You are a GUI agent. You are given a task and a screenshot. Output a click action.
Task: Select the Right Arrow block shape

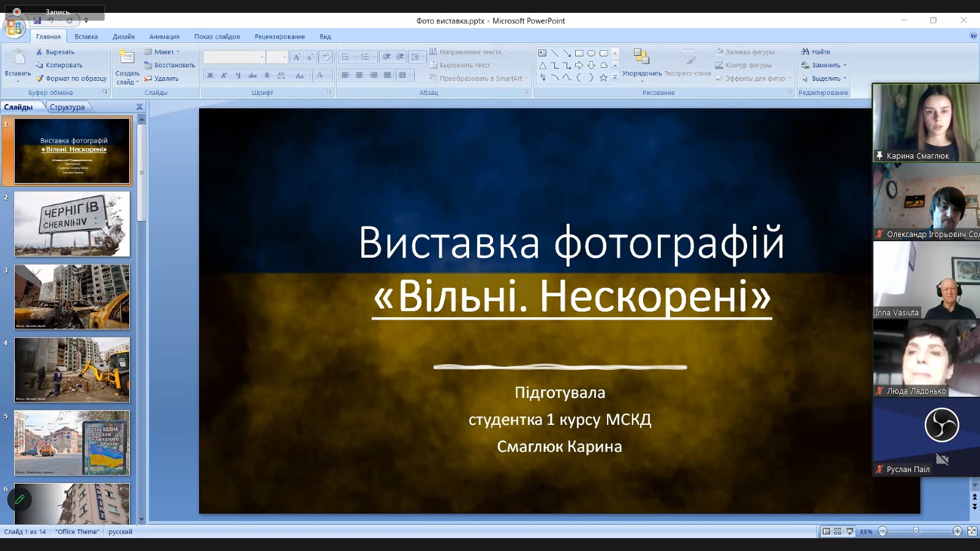tap(579, 66)
